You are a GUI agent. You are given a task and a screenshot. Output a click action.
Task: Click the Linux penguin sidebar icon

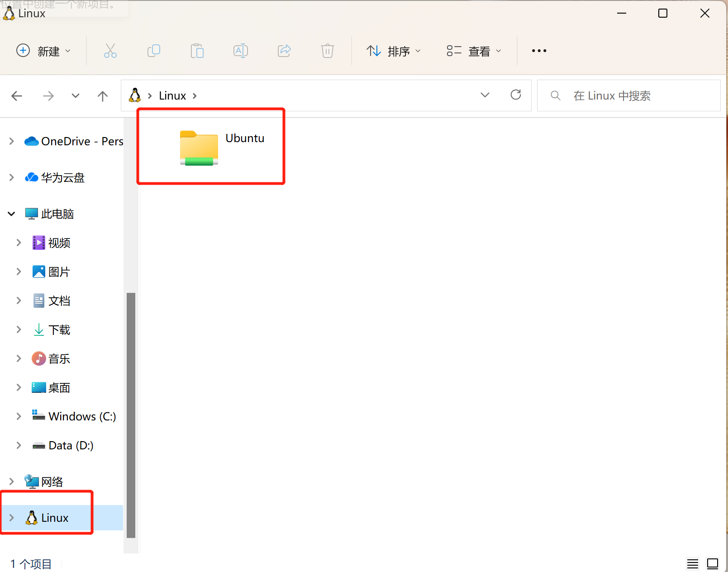(32, 518)
